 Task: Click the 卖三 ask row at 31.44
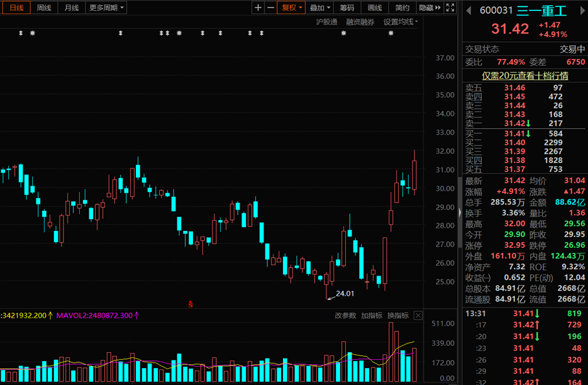525,105
